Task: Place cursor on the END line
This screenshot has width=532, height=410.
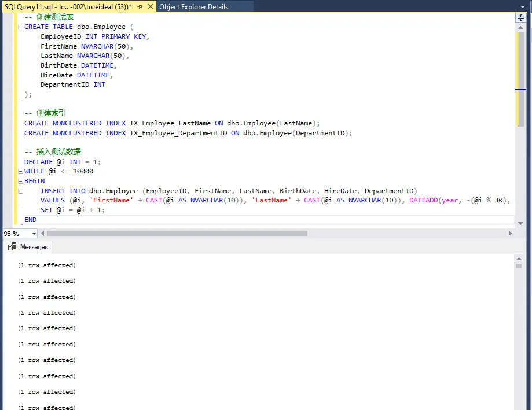Action: tap(31, 220)
